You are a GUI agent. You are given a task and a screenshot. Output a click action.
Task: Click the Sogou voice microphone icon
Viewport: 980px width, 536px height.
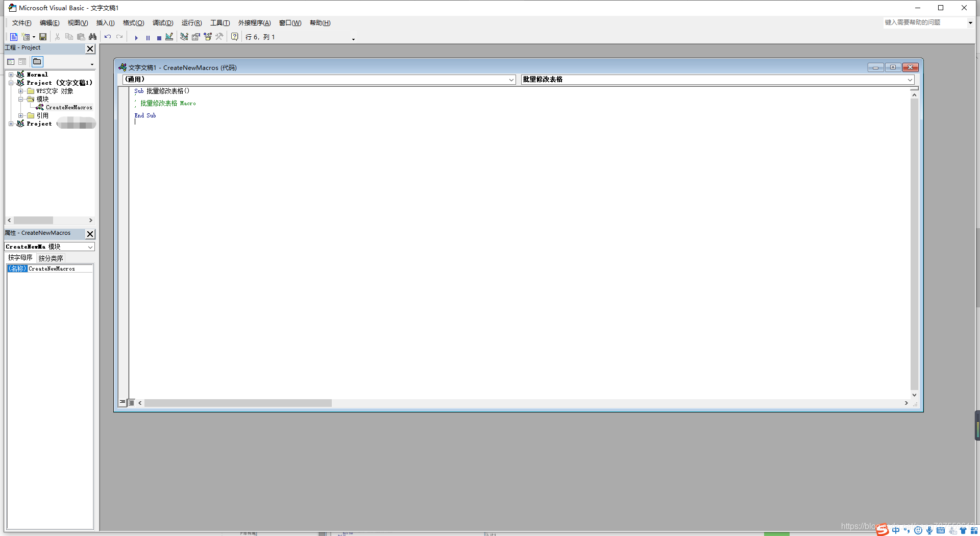(x=929, y=530)
